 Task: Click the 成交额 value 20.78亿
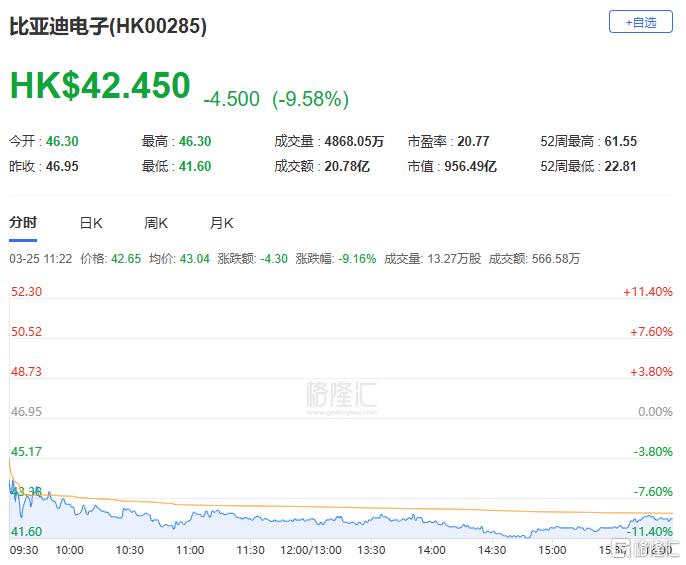coord(347,166)
